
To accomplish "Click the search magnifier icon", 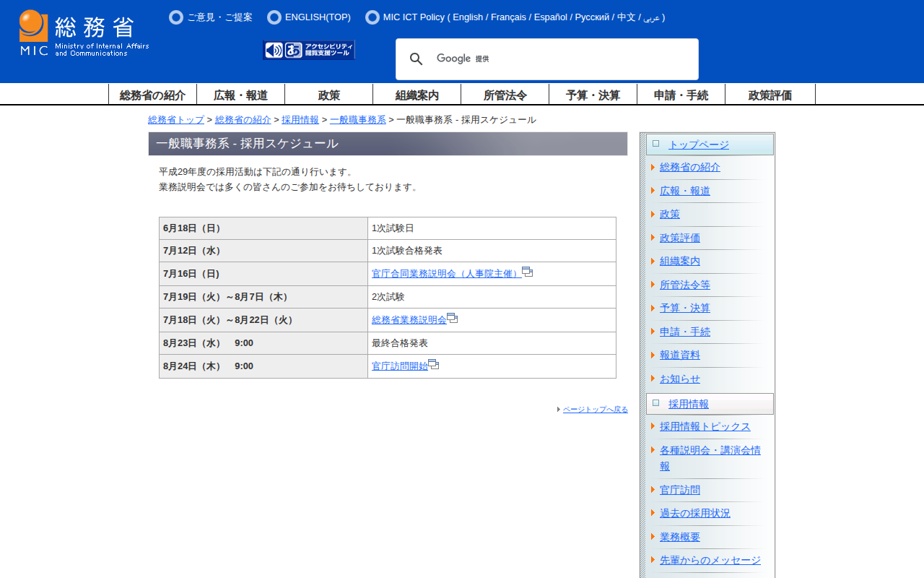I will point(416,59).
